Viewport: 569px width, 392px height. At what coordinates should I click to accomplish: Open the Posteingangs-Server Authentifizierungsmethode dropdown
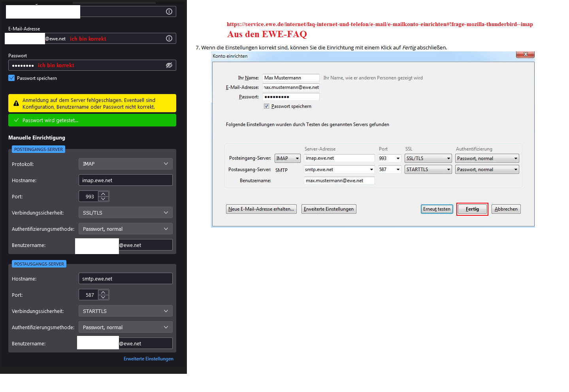tap(126, 229)
